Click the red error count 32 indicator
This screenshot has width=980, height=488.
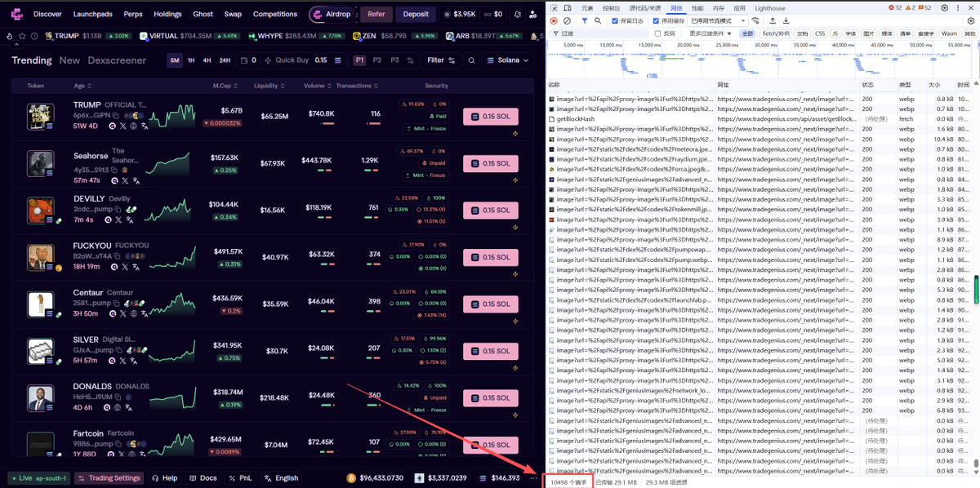896,8
